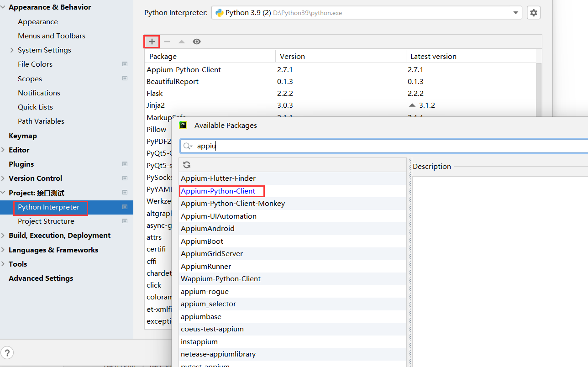Click the project-level icon beside File Colors

coord(125,64)
